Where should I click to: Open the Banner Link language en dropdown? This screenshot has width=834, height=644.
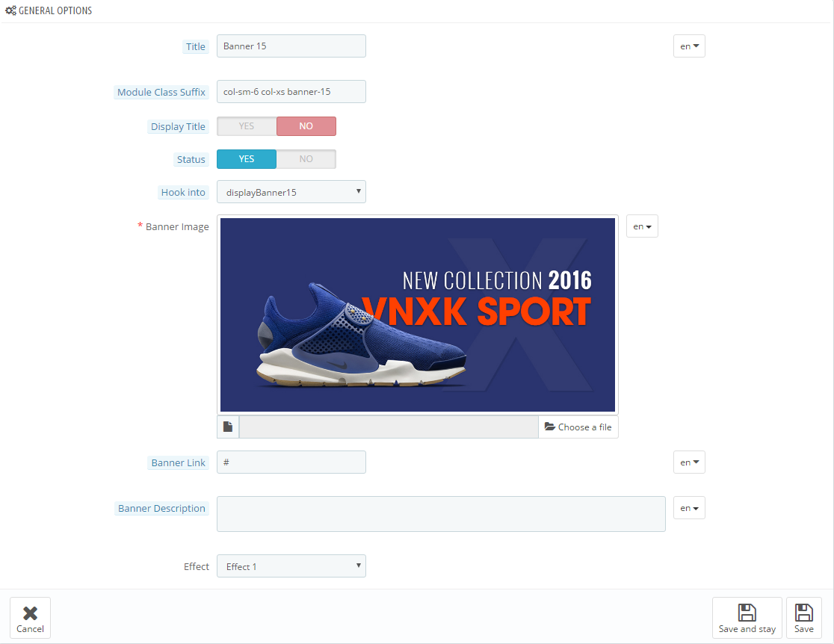pyautogui.click(x=689, y=462)
